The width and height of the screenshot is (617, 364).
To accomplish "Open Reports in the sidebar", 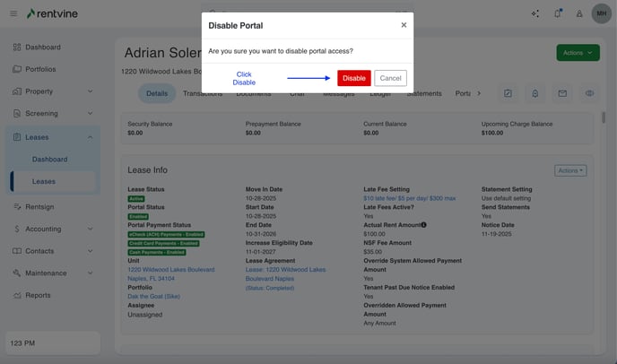I will [x=38, y=295].
